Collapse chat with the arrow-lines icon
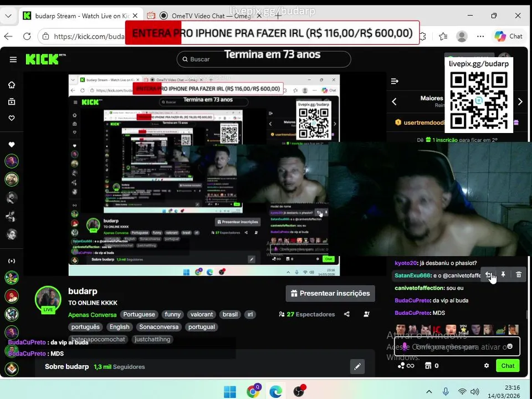 click(395, 81)
